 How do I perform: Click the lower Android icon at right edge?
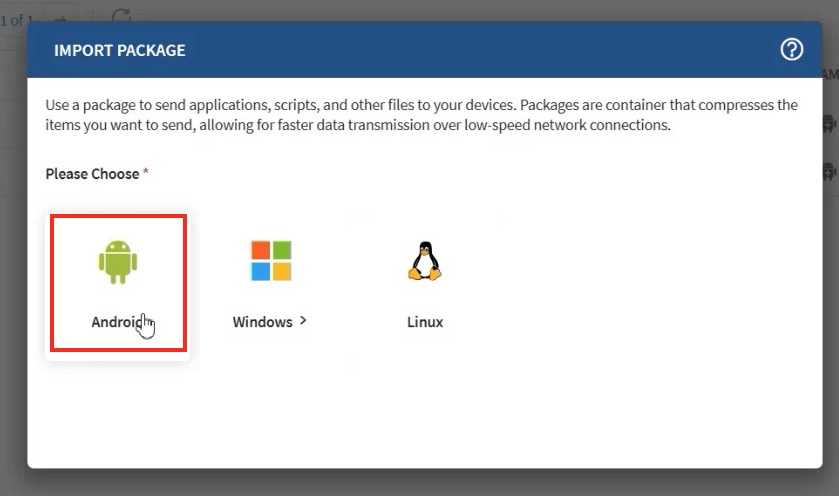coord(830,172)
